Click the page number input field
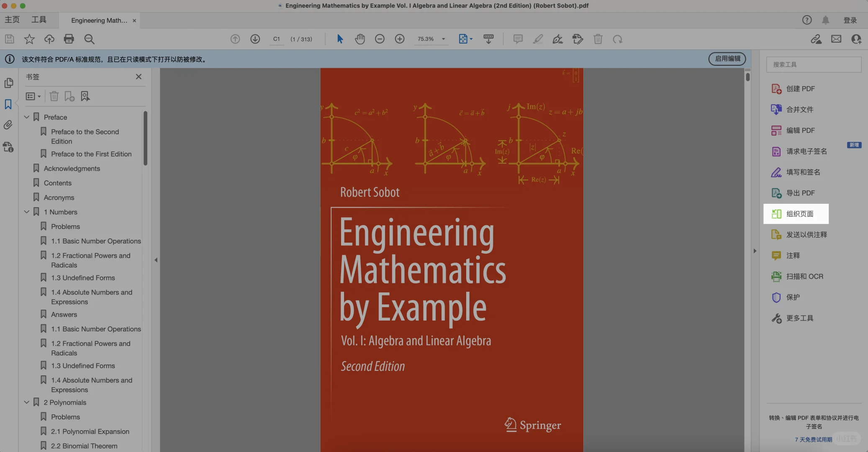Screen dimensions: 868x452 (x=277, y=39)
